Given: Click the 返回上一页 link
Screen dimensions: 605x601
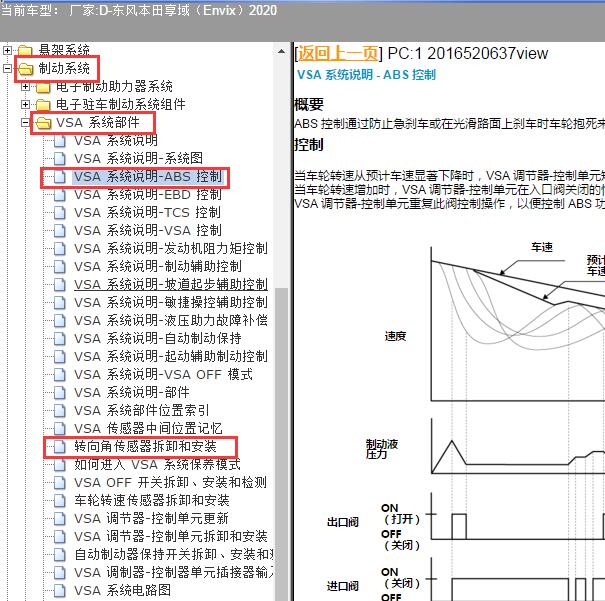Looking at the screenshot, I should (338, 53).
